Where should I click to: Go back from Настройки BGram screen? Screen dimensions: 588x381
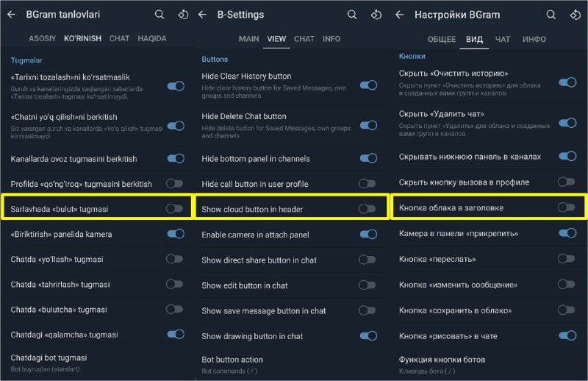pos(400,15)
